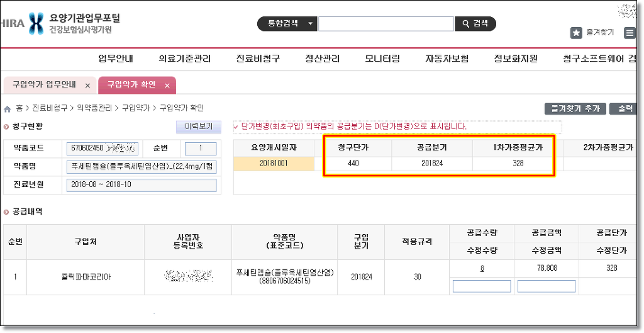Open the hamburger menu icon

[x=630, y=33]
